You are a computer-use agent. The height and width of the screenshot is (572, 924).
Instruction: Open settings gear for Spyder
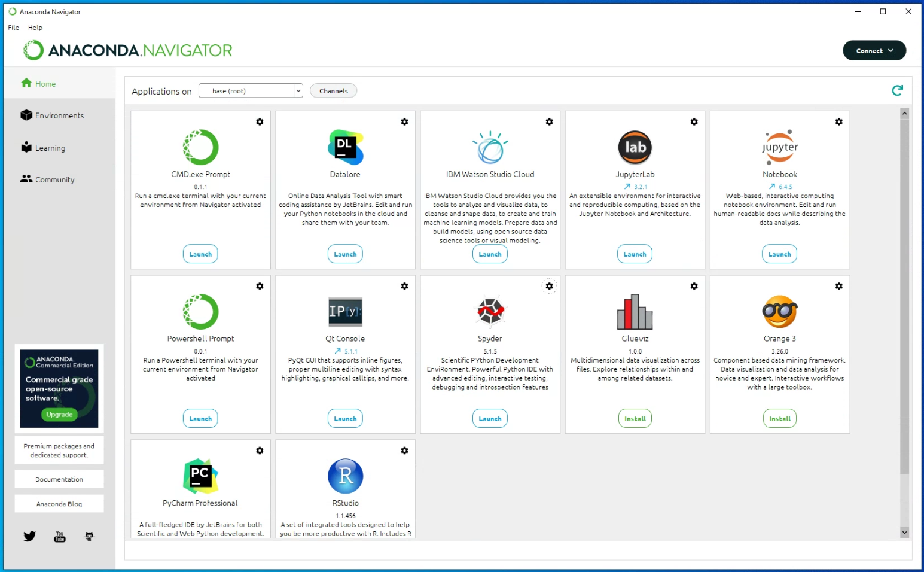[549, 286]
